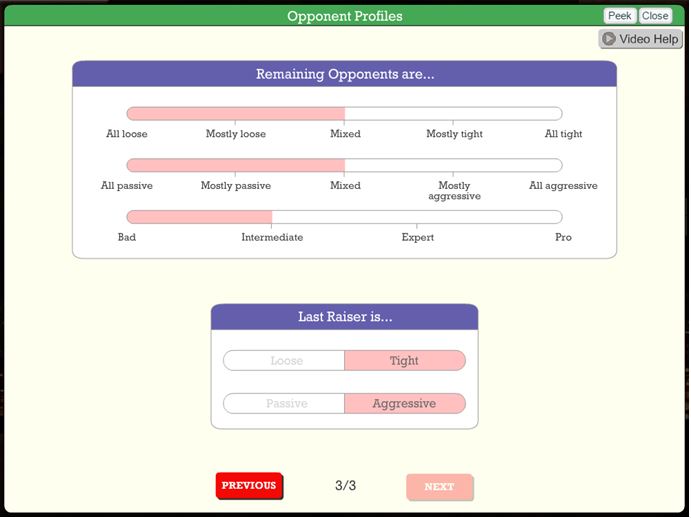Screen dimensions: 691x518
Task: Set Last Raiser to Loose
Action: click(284, 361)
